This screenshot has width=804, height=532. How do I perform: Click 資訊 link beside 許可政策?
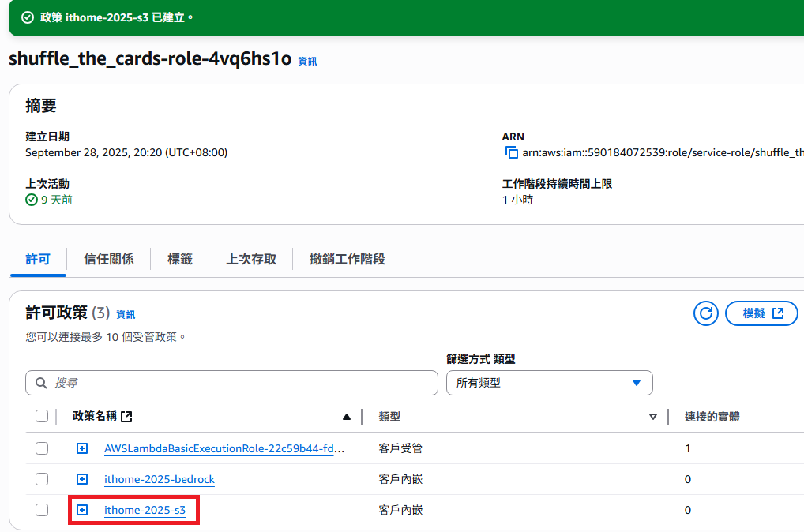click(126, 314)
